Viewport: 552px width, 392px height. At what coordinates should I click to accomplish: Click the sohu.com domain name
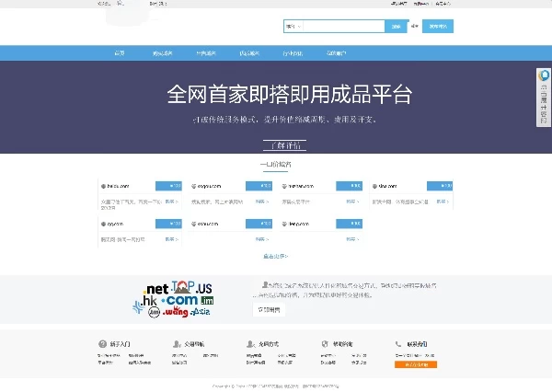[x=208, y=224]
